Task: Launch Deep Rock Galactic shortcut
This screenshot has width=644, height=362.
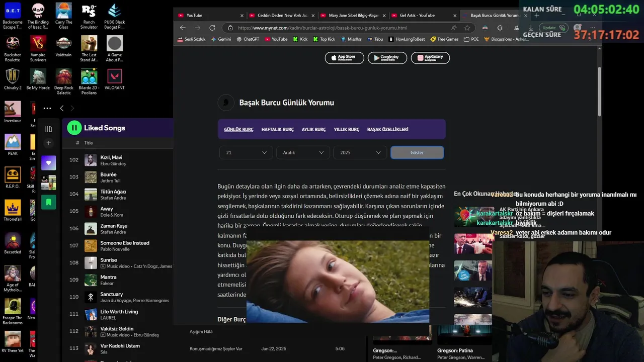Action: click(63, 81)
